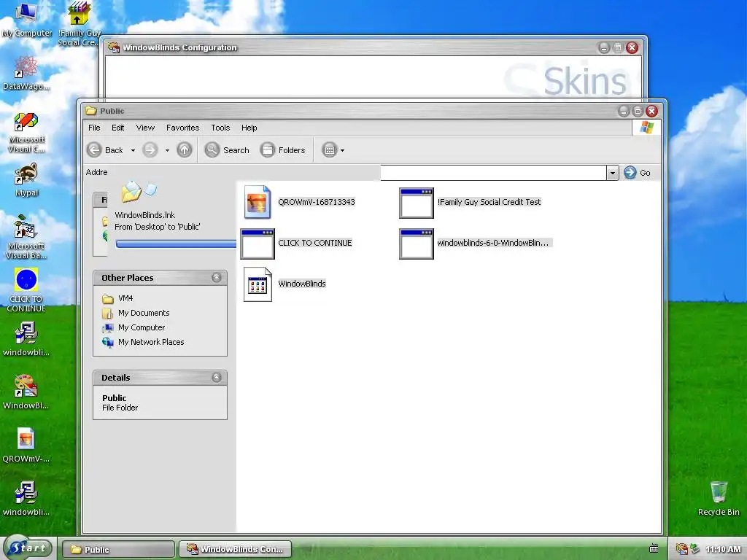The image size is (747, 560).
Task: Open Forward history dropdown arrow
Action: pyautogui.click(x=167, y=150)
